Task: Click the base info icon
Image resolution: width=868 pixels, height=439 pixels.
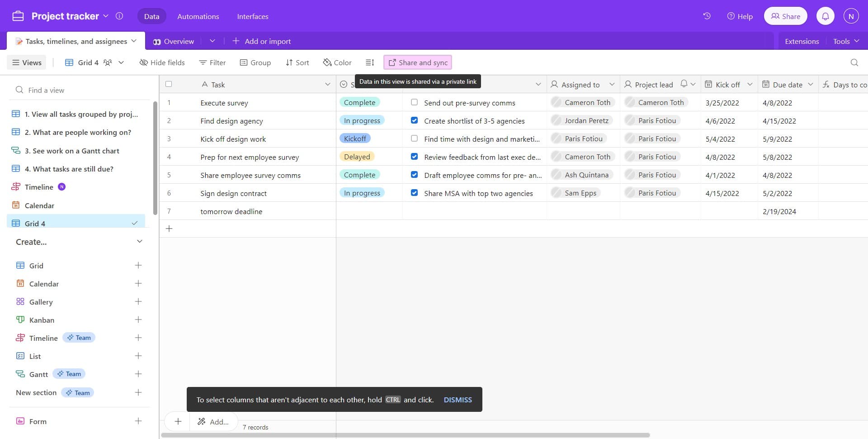Action: coord(119,16)
